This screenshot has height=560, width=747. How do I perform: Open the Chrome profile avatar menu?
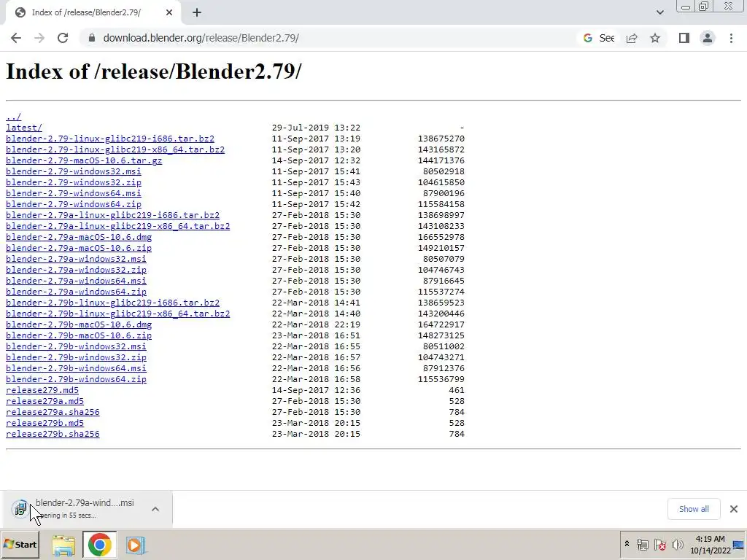tap(708, 38)
